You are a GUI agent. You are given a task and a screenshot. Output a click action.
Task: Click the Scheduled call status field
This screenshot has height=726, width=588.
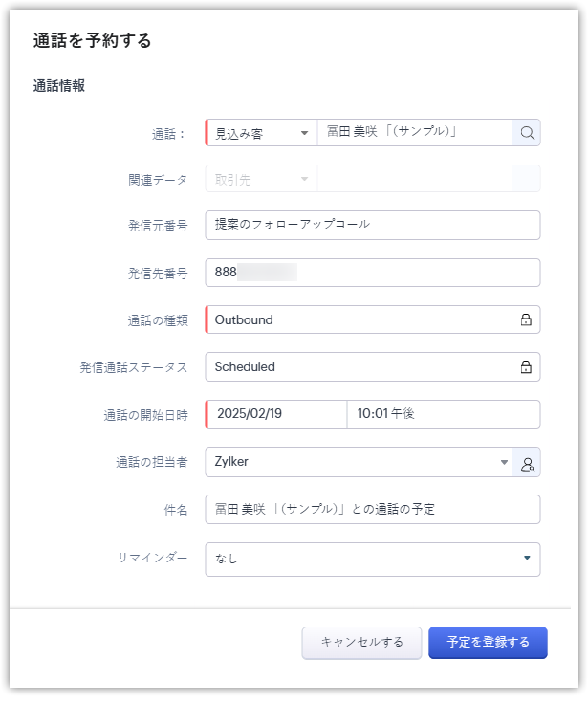(363, 366)
